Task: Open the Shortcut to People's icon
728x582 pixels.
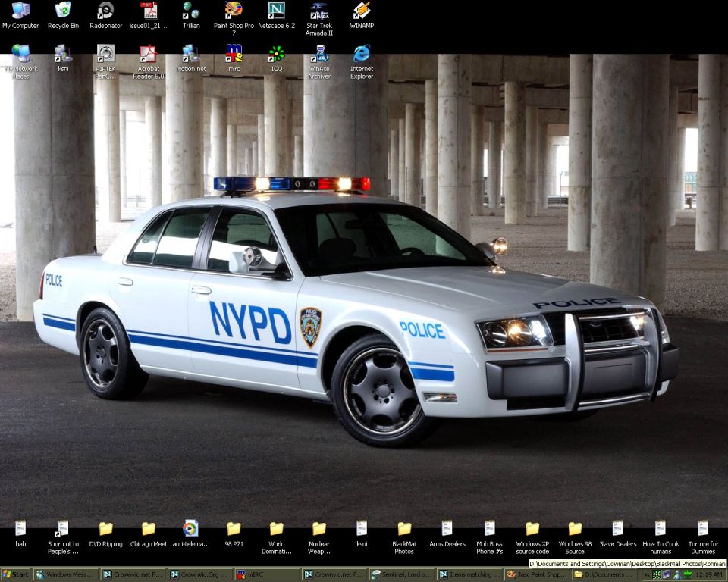Action: point(63,537)
